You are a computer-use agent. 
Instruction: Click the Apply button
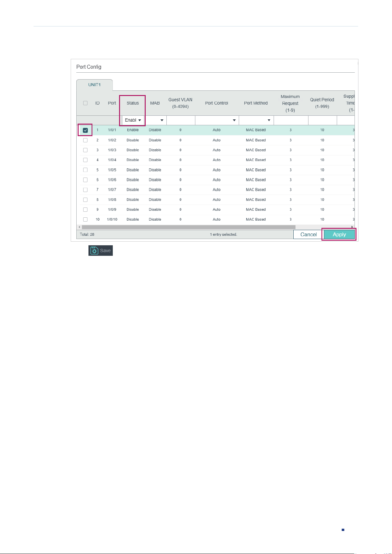coord(339,234)
